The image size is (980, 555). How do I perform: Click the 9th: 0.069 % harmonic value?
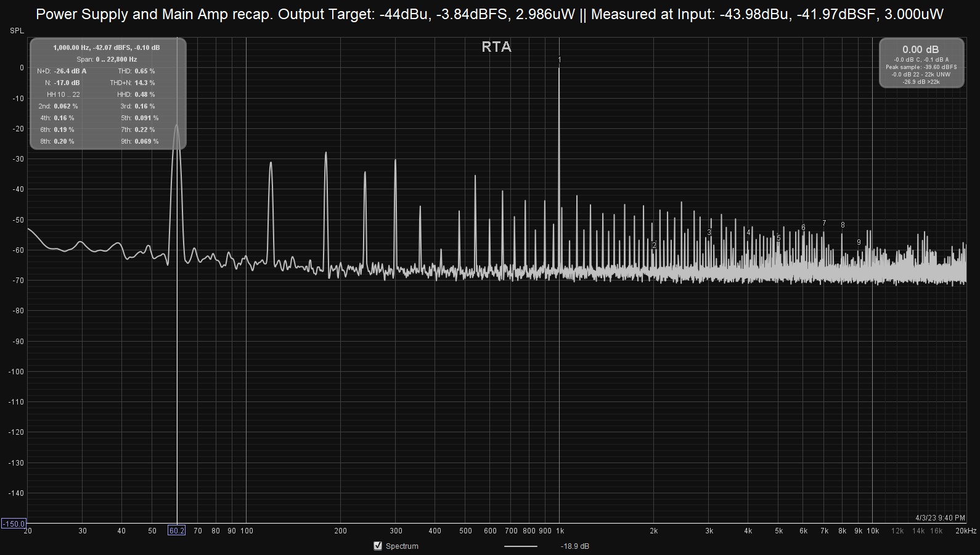[139, 141]
